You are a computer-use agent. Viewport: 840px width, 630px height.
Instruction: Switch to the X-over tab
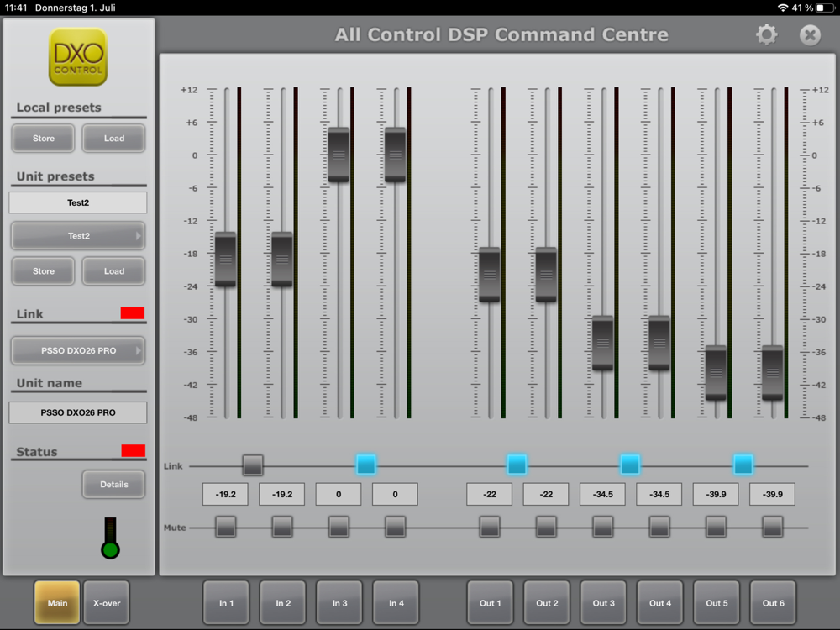[107, 602]
